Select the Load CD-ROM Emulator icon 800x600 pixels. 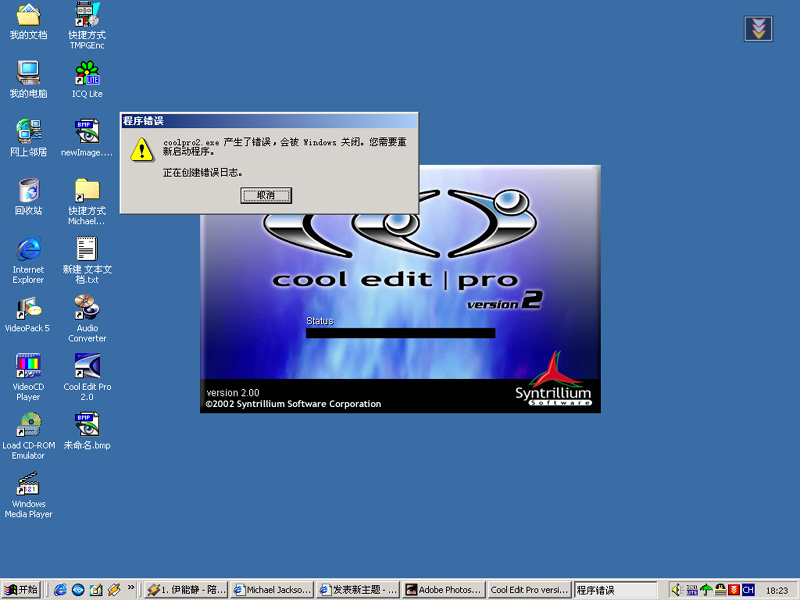[x=29, y=436]
